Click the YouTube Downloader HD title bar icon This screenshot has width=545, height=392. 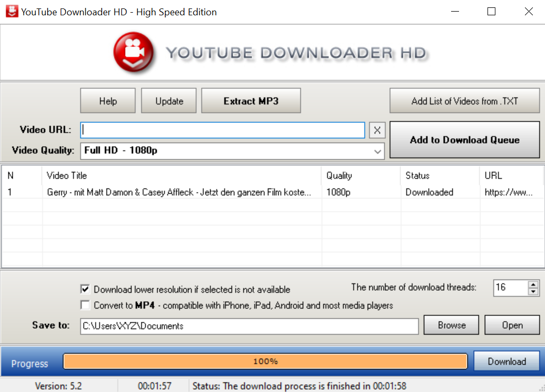tap(12, 12)
